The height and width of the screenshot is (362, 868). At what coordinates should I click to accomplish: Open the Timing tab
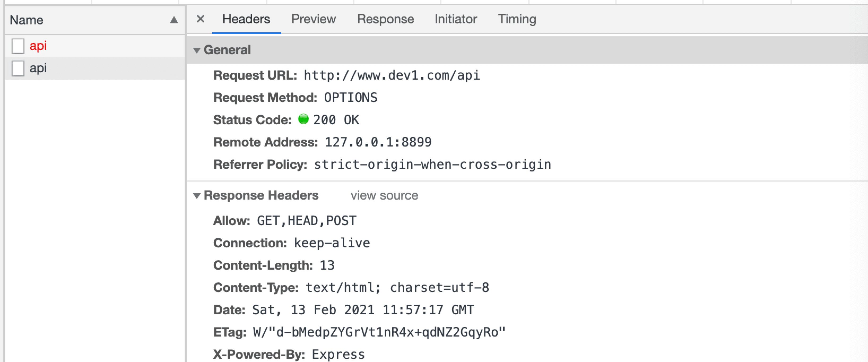(517, 19)
